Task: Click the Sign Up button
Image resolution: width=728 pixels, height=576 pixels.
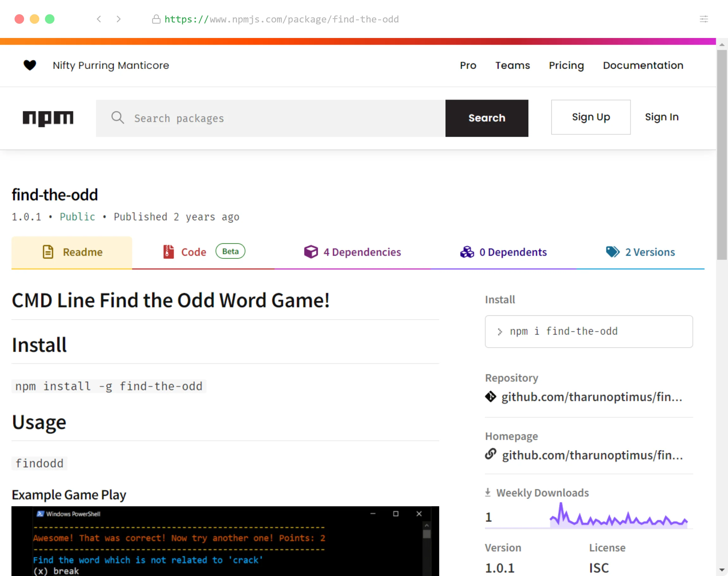Action: coord(590,117)
